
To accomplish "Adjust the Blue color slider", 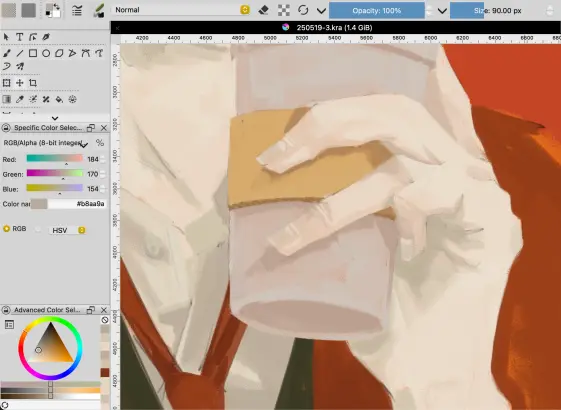I will 54,188.
